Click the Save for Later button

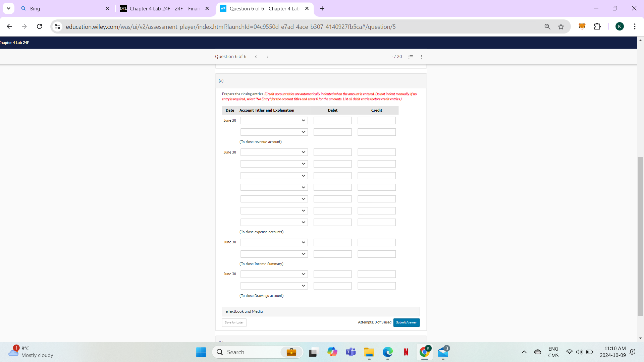tap(234, 322)
